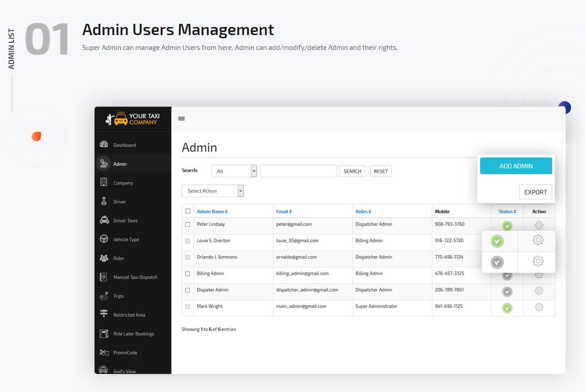Click the gear icon for Mark Wright
Image resolution: width=585 pixels, height=392 pixels.
tap(539, 308)
